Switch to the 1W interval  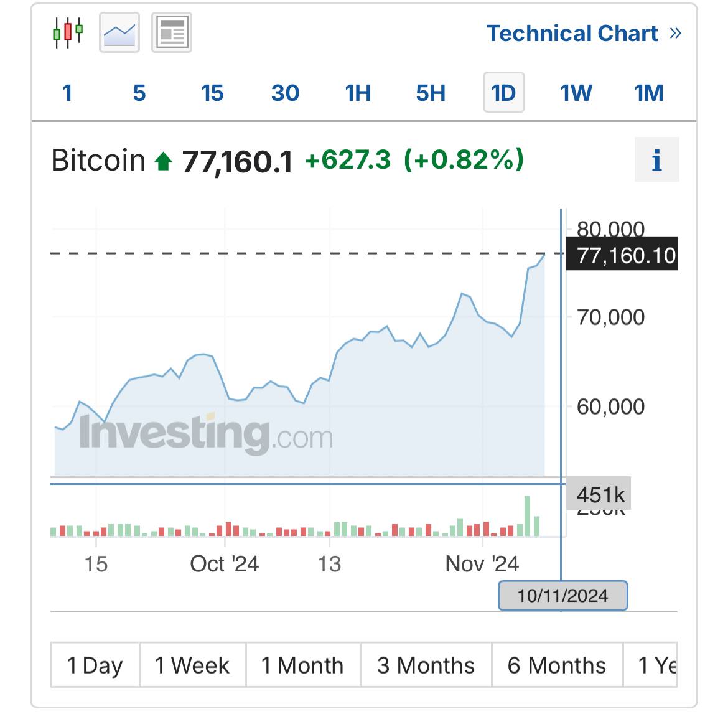(x=576, y=93)
